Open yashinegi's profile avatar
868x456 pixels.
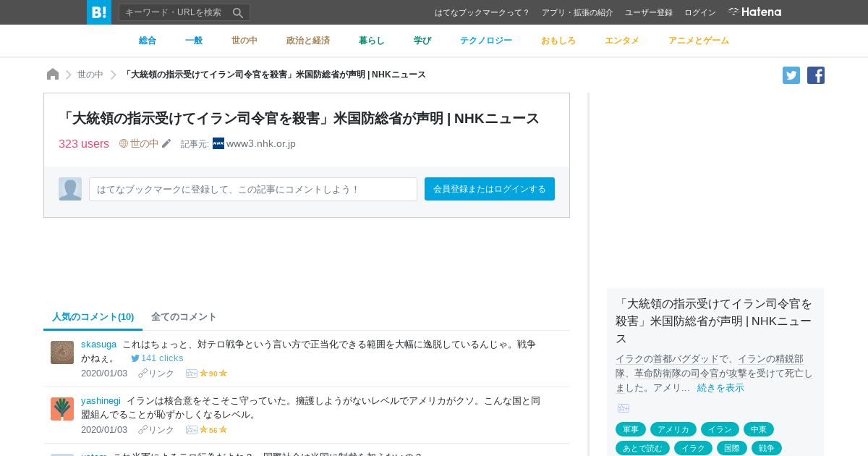62,409
